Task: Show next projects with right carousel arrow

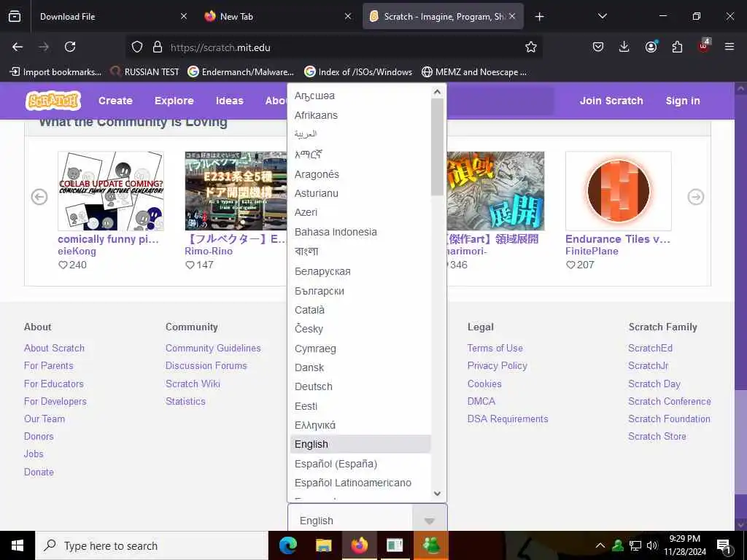Action: [695, 197]
